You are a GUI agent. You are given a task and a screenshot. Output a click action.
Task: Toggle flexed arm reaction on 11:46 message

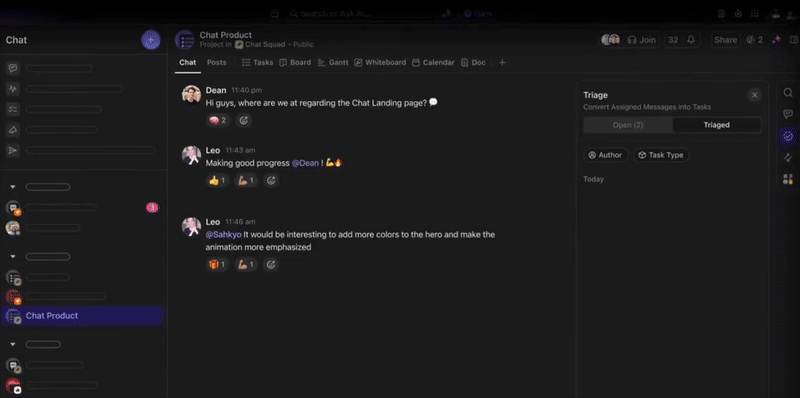pyautogui.click(x=246, y=264)
